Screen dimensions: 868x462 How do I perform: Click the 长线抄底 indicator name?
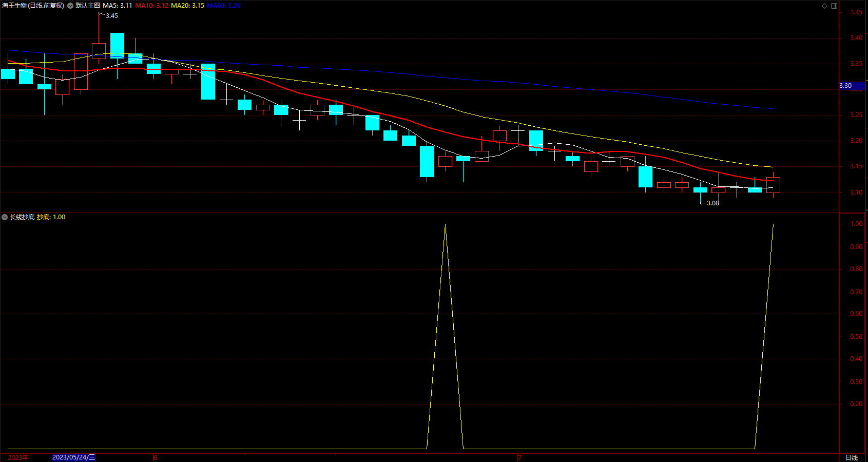click(22, 217)
